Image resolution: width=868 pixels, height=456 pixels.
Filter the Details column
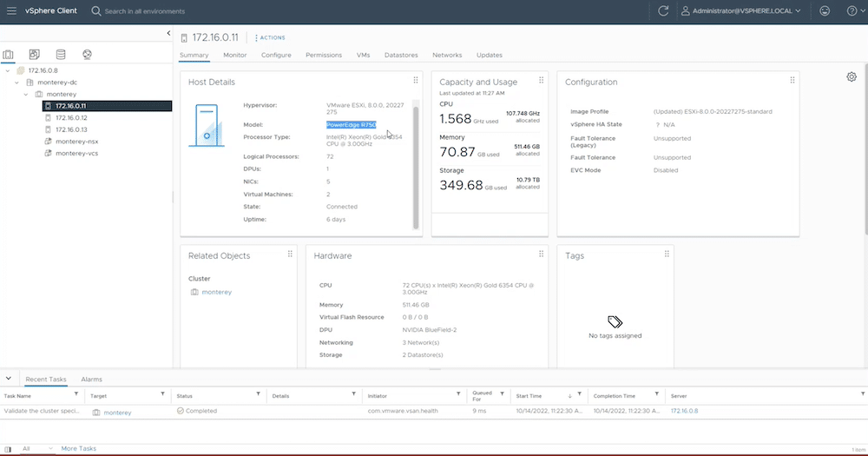[x=354, y=394]
